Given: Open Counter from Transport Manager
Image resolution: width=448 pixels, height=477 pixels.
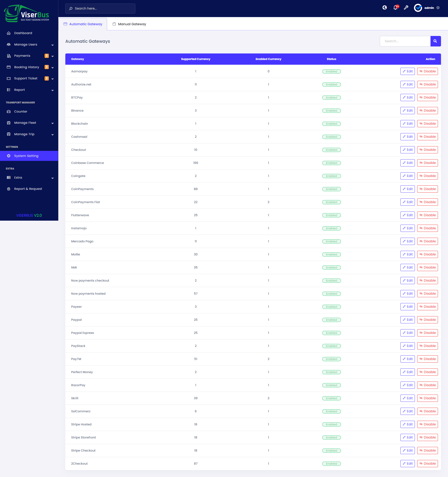Looking at the screenshot, I should 21,111.
